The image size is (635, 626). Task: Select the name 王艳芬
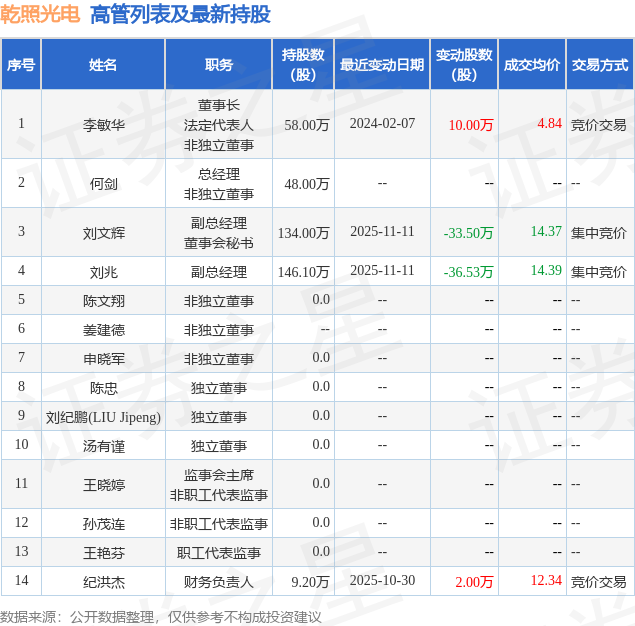104,553
